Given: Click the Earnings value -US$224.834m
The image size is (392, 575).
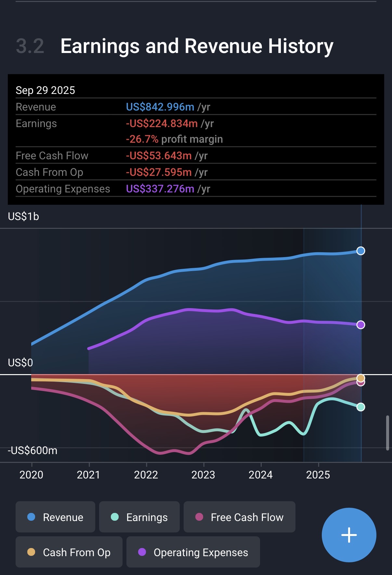Looking at the screenshot, I should 162,124.
